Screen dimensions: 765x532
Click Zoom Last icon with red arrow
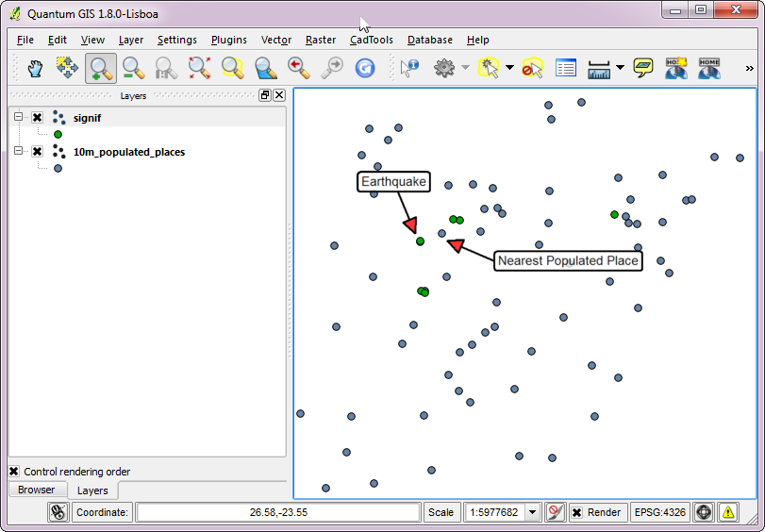pos(299,68)
